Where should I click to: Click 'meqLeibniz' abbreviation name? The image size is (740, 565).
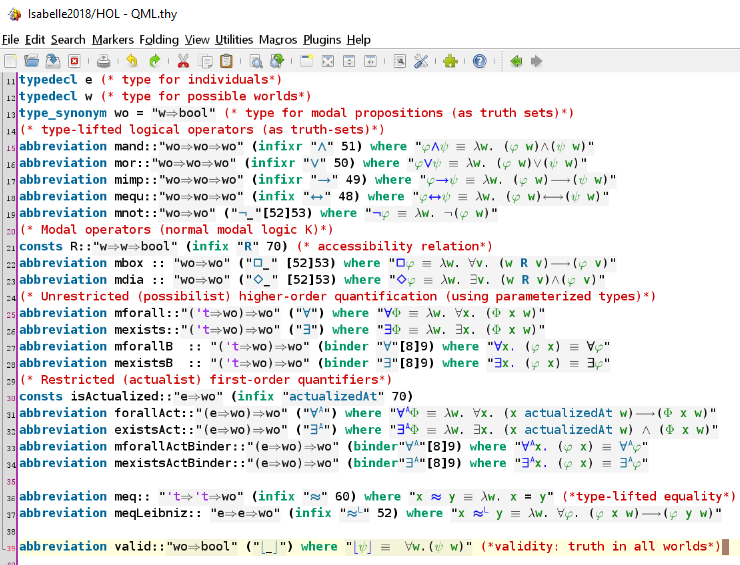(151, 513)
